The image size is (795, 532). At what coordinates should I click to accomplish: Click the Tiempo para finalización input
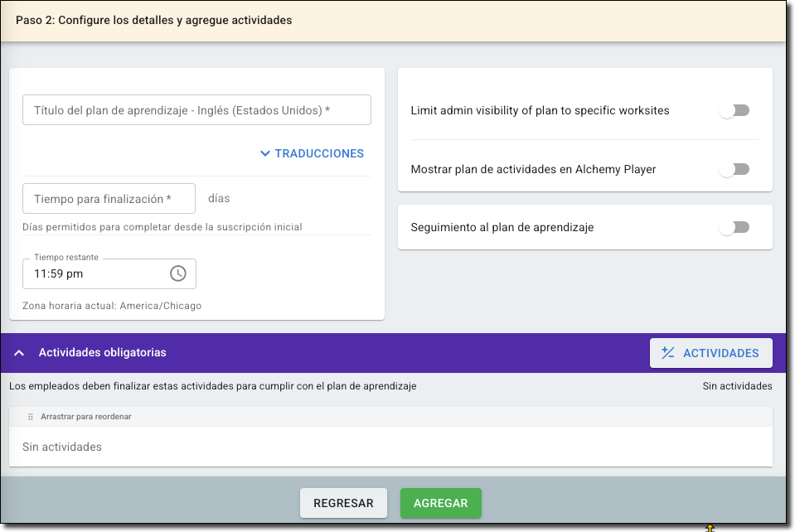(x=109, y=199)
